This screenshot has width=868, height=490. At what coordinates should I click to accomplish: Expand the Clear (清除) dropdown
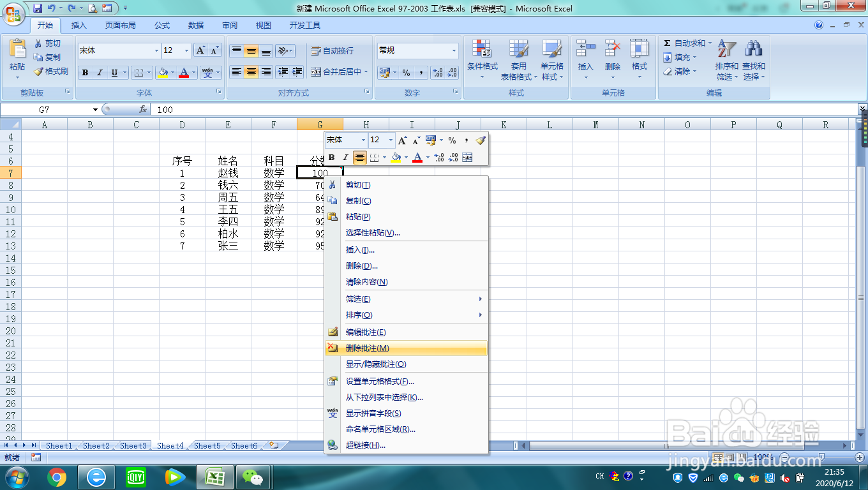[695, 71]
